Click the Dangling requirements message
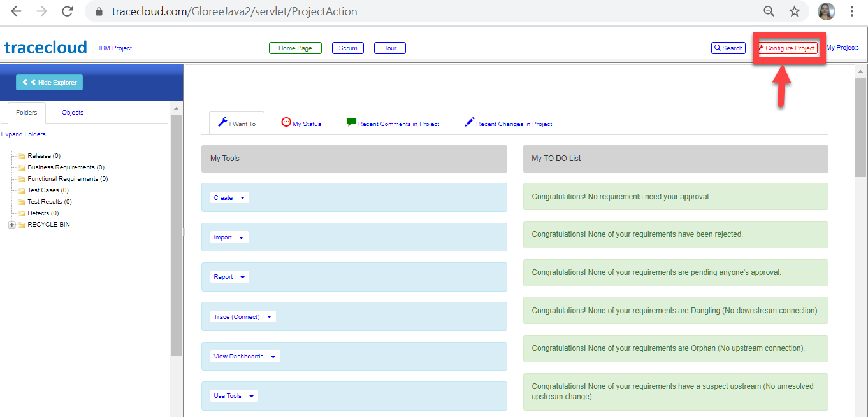Viewport: 868px width, 417px height. pos(676,311)
